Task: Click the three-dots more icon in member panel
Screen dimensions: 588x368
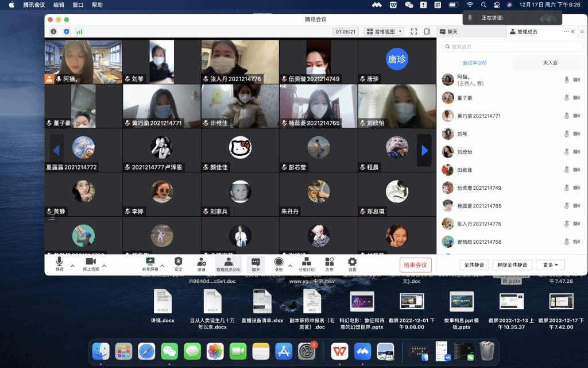Action: tap(566, 32)
